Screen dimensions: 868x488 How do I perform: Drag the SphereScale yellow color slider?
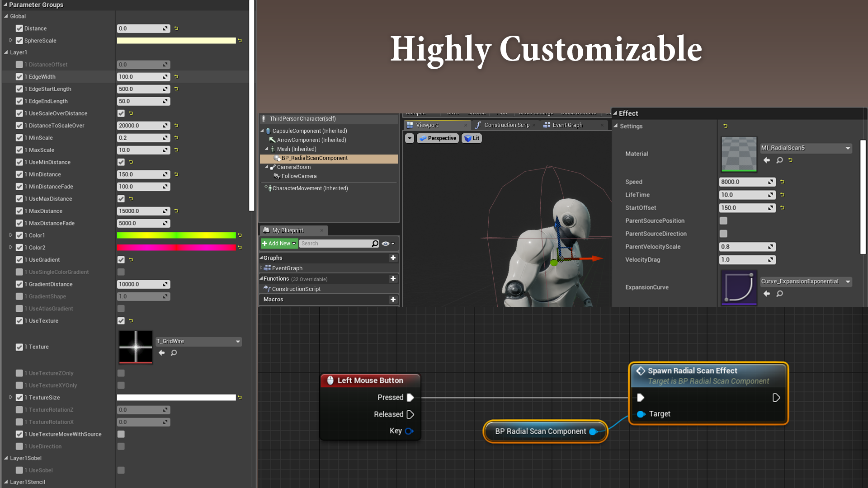click(176, 41)
